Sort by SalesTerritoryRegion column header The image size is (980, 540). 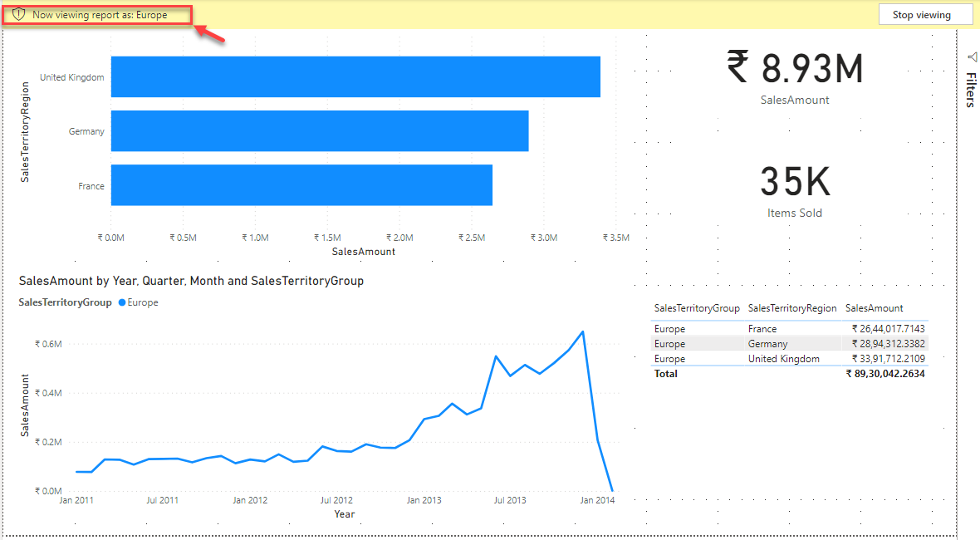(x=791, y=308)
